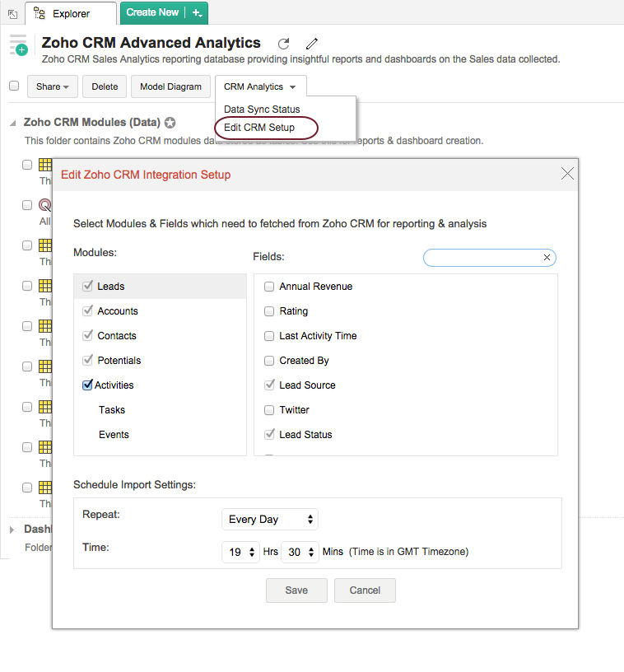Toggle the Contacts module checkbox
624x672 pixels.
[88, 335]
